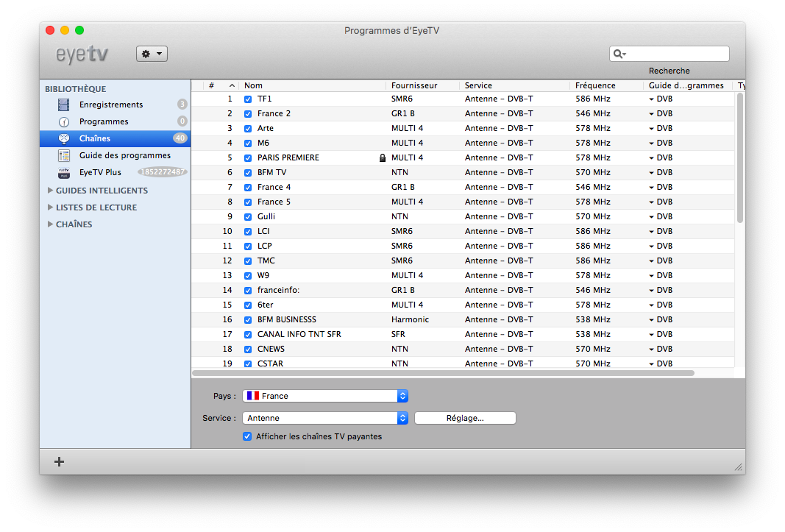
Task: Click the plus icon at bottom left
Action: pos(60,461)
